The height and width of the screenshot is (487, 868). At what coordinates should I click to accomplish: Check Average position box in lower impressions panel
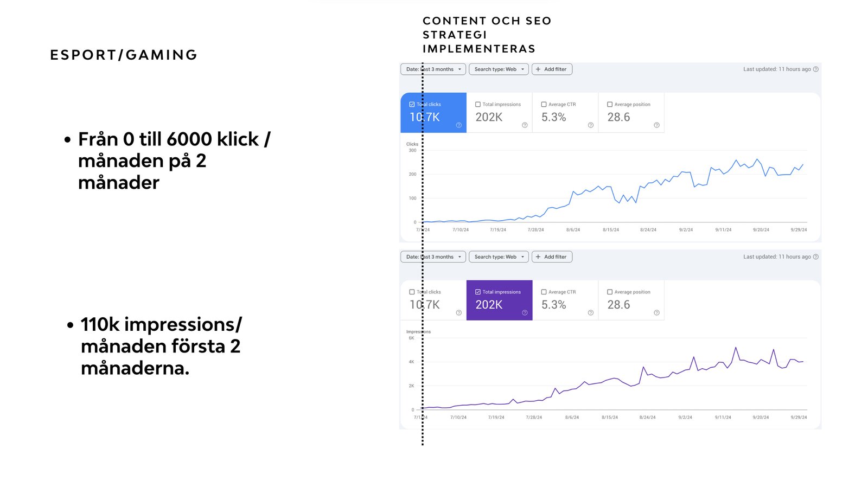click(x=610, y=292)
